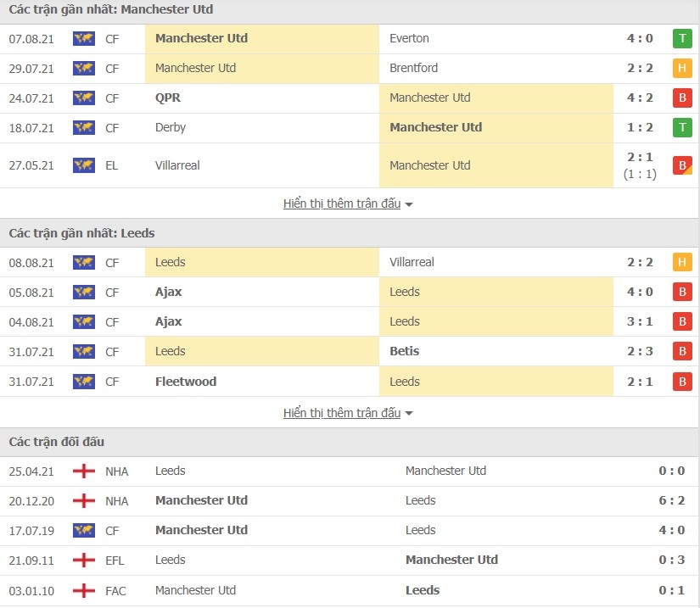The height and width of the screenshot is (608, 700).
Task: Click the England flag icon for the 25.04.21 match
Action: pyautogui.click(x=84, y=471)
